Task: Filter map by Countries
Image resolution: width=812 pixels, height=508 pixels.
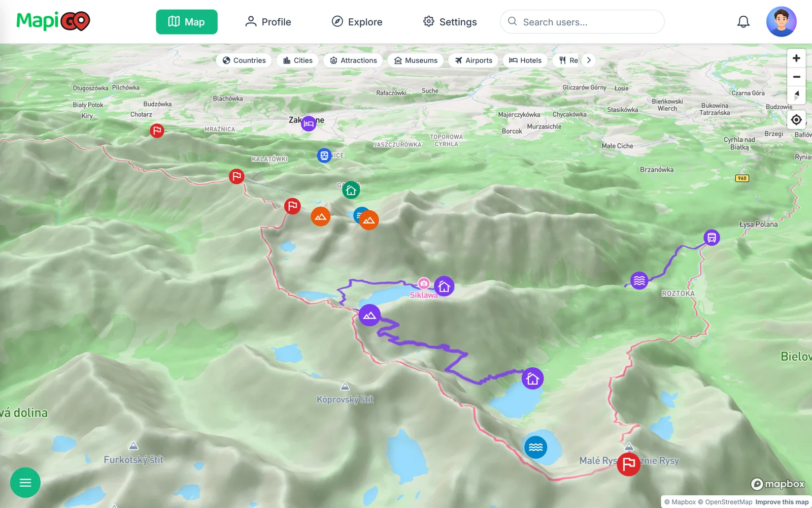Action: [x=244, y=60]
